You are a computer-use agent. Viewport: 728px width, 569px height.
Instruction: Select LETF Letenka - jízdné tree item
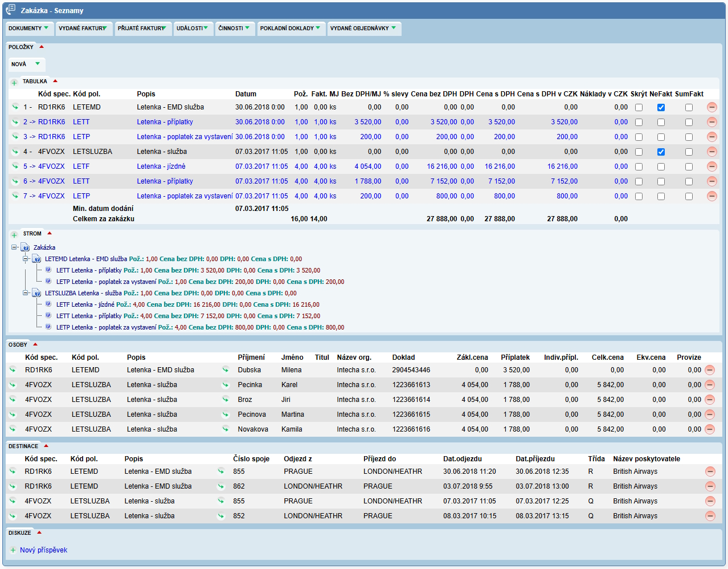click(x=85, y=304)
